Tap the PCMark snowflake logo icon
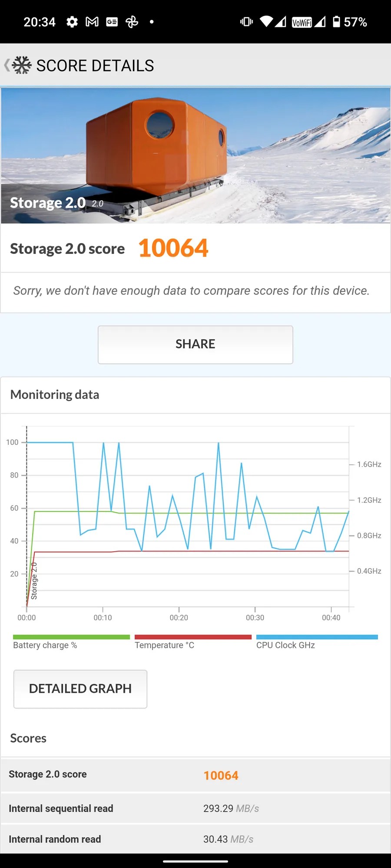Viewport: 391px width, 868px height. 22,65
